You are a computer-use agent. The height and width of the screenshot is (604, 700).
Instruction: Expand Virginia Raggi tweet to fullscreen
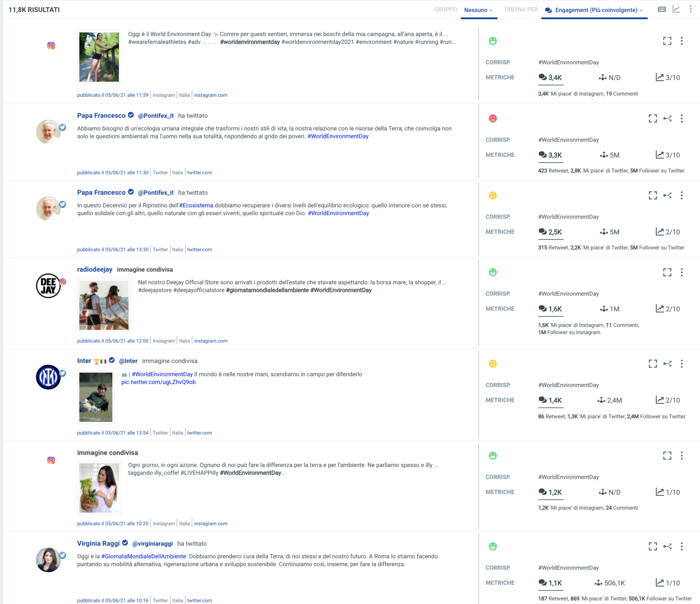[653, 546]
